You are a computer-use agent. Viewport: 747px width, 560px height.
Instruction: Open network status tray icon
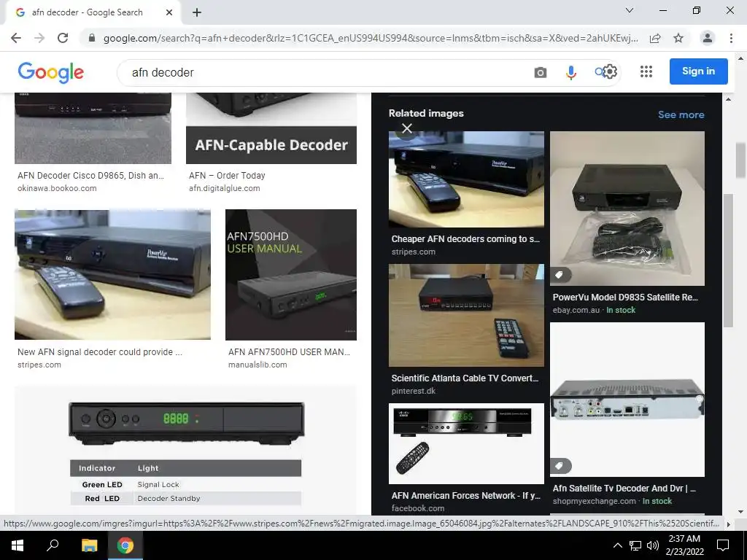point(635,545)
